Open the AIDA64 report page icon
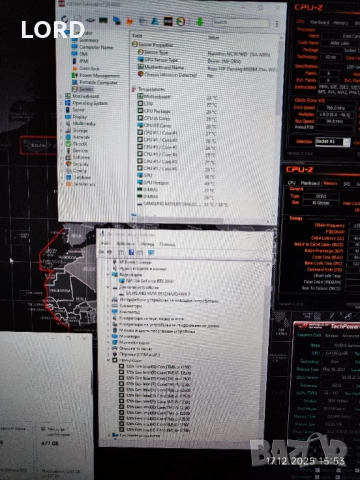The image size is (360, 480). click(x=78, y=20)
